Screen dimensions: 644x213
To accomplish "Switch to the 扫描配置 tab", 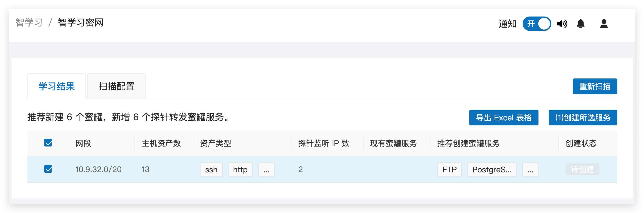I will click(116, 87).
